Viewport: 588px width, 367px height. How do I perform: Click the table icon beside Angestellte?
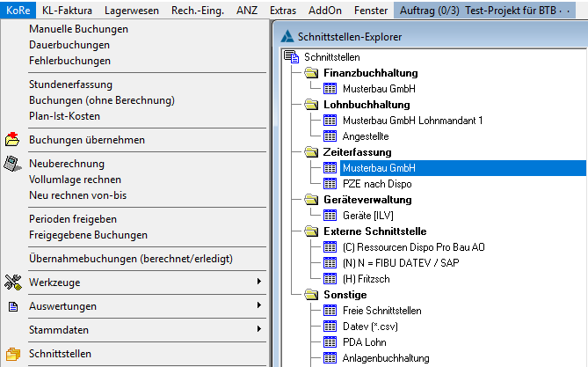tap(330, 136)
